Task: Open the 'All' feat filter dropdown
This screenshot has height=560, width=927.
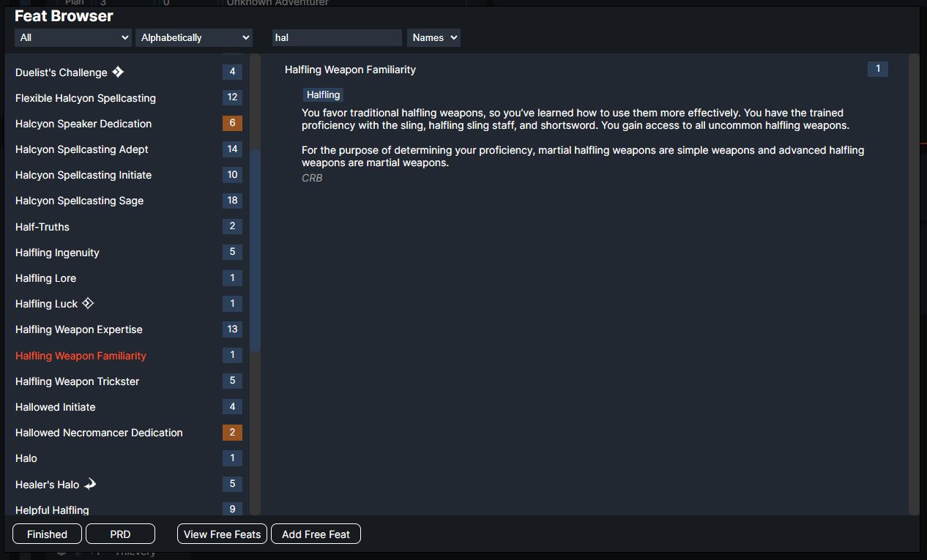Action: [72, 37]
